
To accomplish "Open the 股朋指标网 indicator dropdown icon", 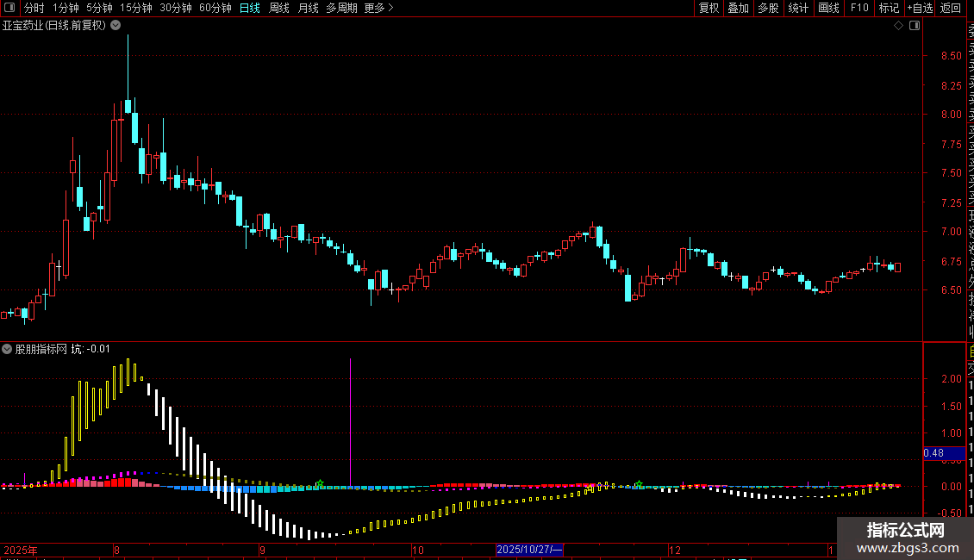I will (7, 349).
